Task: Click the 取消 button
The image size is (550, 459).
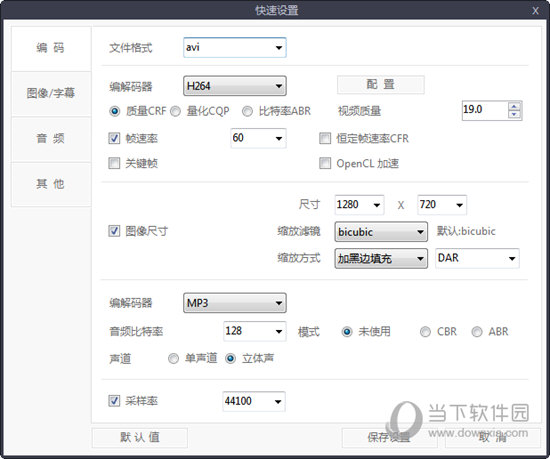Action: pos(493,438)
